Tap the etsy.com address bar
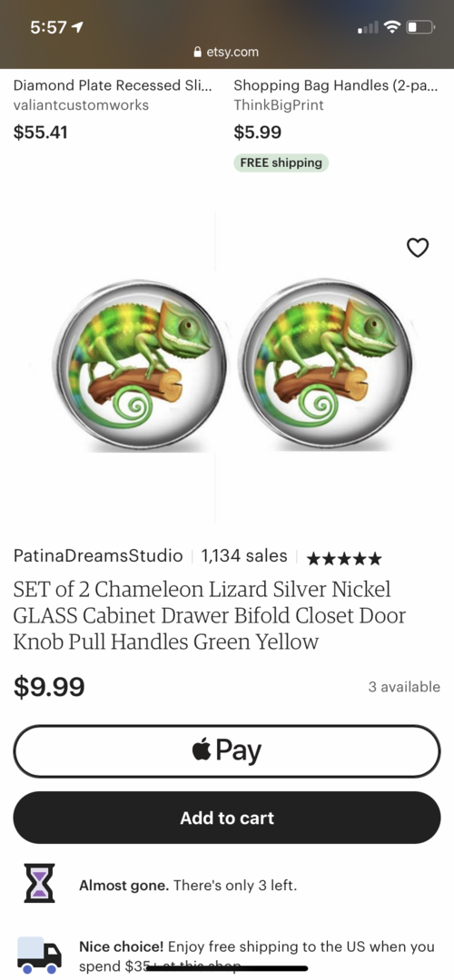The height and width of the screenshot is (980, 454). coord(227,52)
